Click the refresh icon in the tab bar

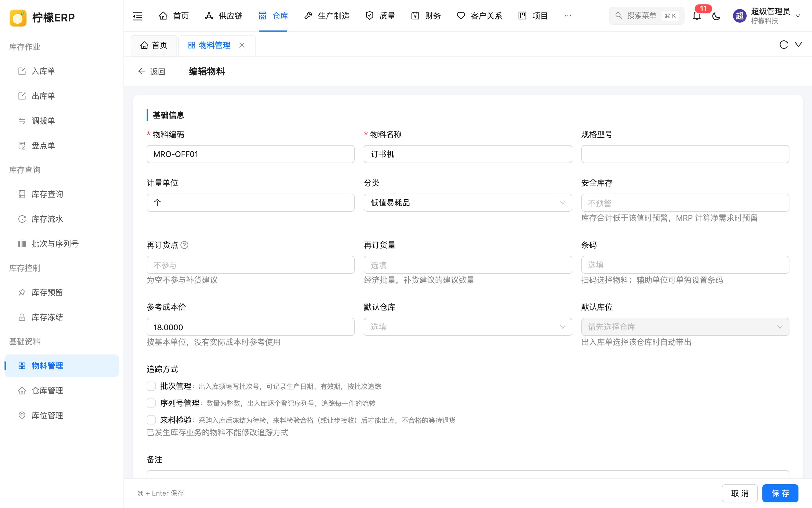pyautogui.click(x=784, y=45)
